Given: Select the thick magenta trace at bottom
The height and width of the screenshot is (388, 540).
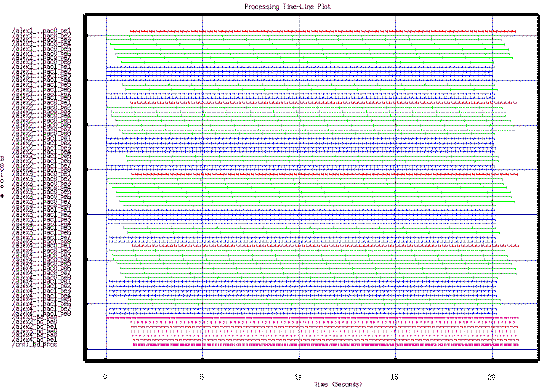Looking at the screenshot, I should [326, 345].
